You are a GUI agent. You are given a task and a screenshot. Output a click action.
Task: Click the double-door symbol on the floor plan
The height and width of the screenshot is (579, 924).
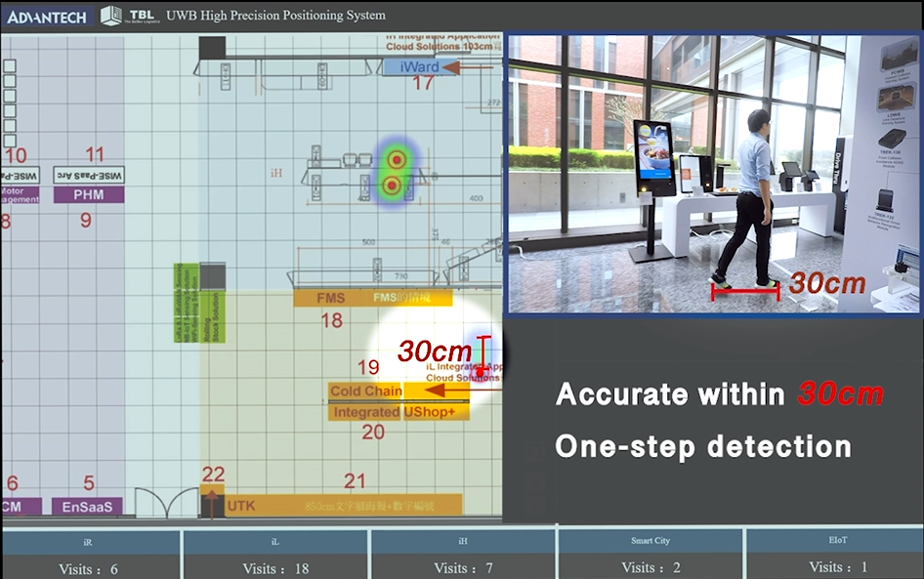(x=167, y=502)
